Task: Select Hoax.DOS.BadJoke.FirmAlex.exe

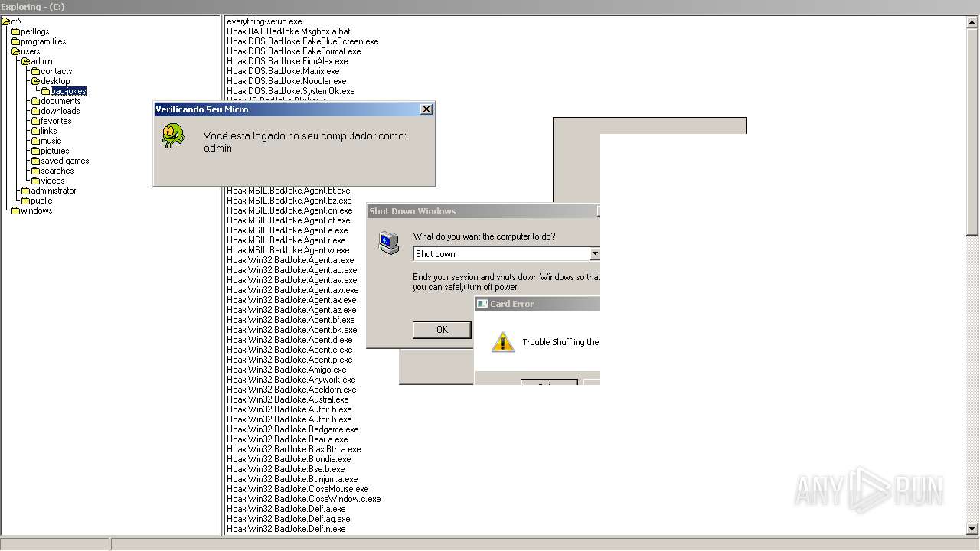Action: pyautogui.click(x=287, y=61)
